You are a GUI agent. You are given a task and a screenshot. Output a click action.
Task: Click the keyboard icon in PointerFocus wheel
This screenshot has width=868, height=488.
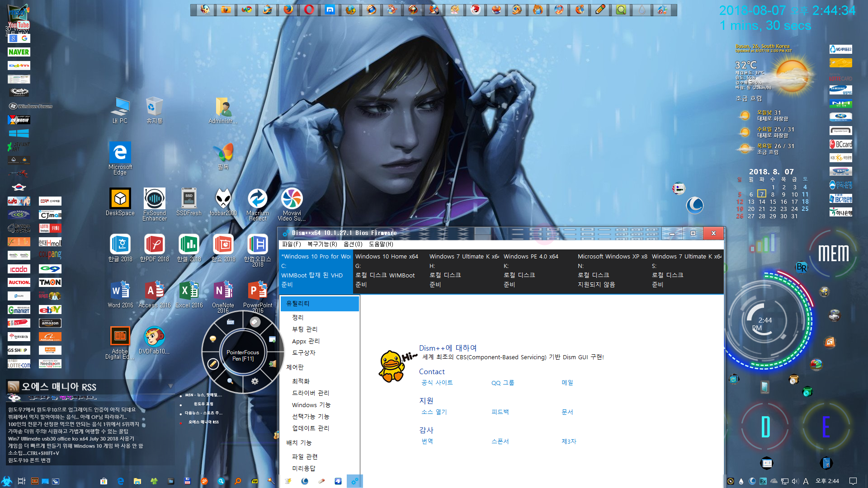230,322
